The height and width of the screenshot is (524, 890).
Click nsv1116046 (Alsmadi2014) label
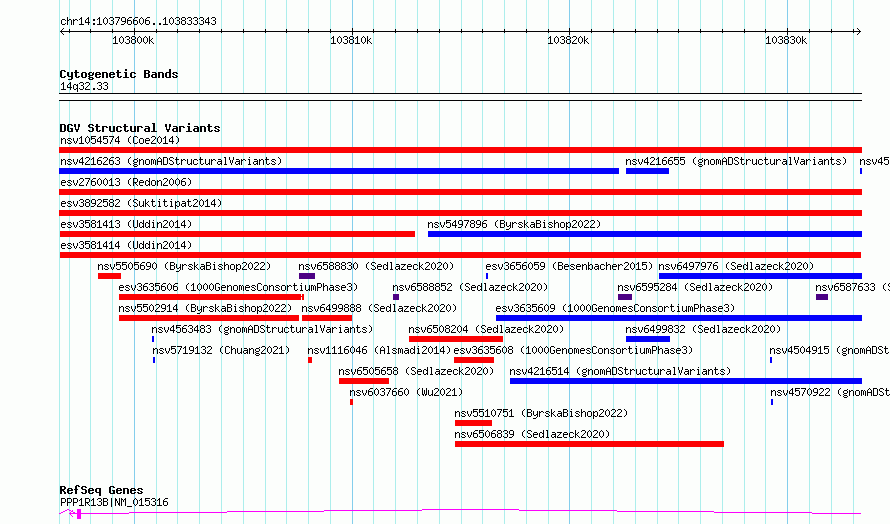point(379,350)
